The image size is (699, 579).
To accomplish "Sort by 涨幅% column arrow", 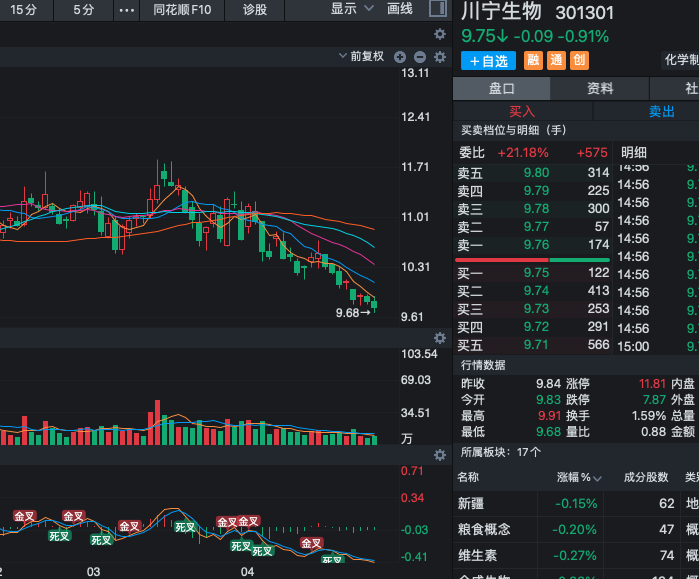I will point(597,478).
